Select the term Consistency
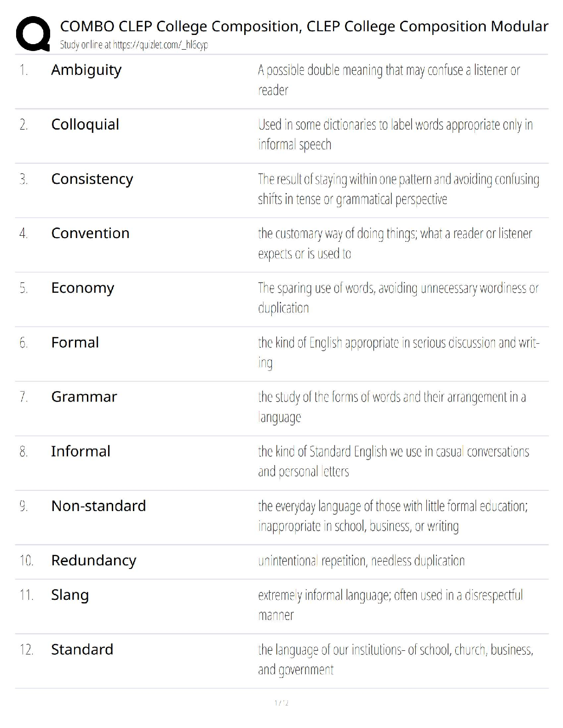Screen dimensions: 563x728 92,179
